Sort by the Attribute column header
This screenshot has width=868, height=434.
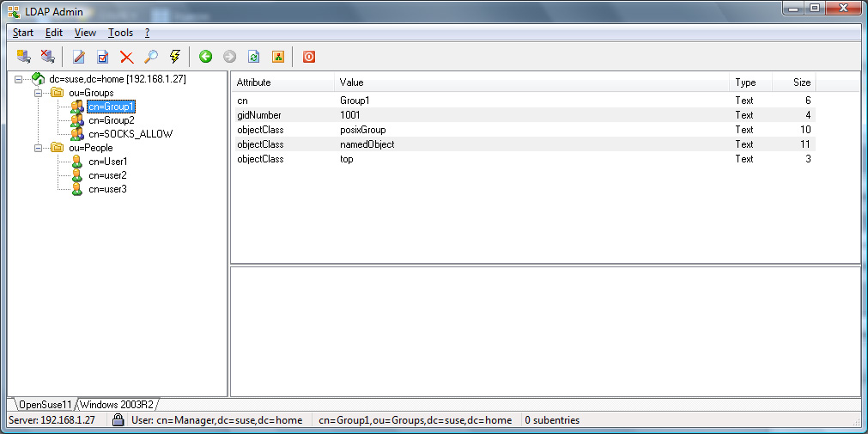(x=282, y=83)
